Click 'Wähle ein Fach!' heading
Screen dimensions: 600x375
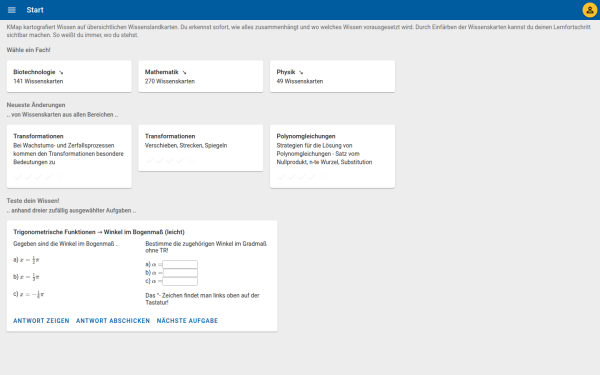pyautogui.click(x=28, y=50)
